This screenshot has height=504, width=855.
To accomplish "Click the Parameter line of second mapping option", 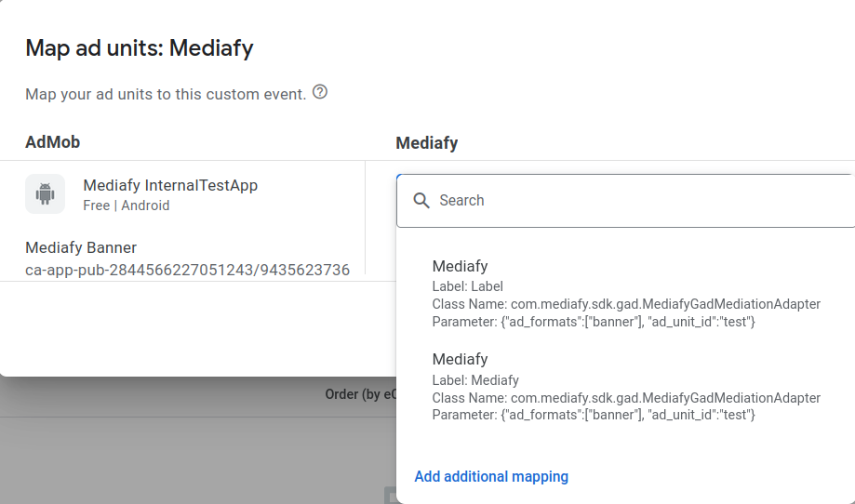I will pos(594,415).
